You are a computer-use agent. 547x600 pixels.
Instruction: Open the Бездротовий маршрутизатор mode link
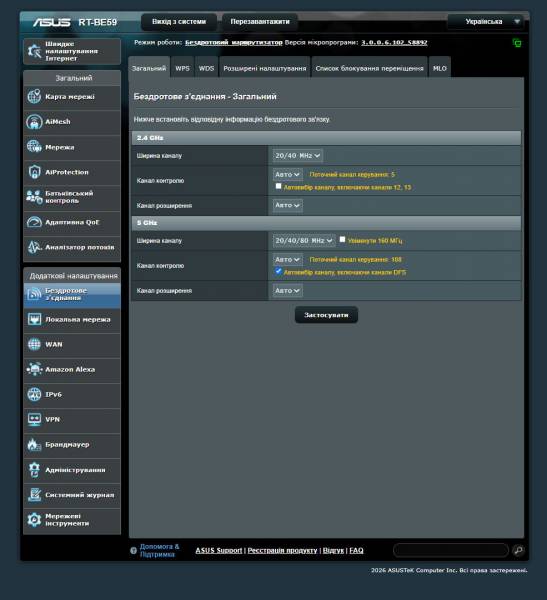click(x=233, y=42)
